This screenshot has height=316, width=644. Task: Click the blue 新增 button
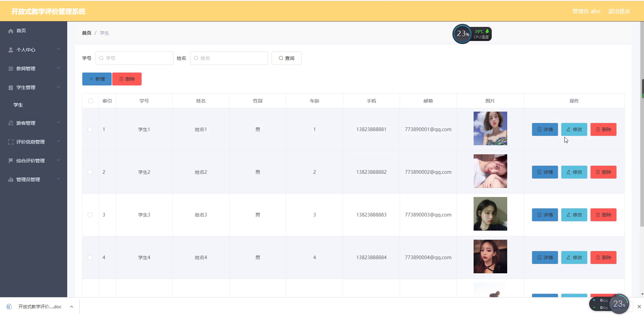[x=97, y=79]
